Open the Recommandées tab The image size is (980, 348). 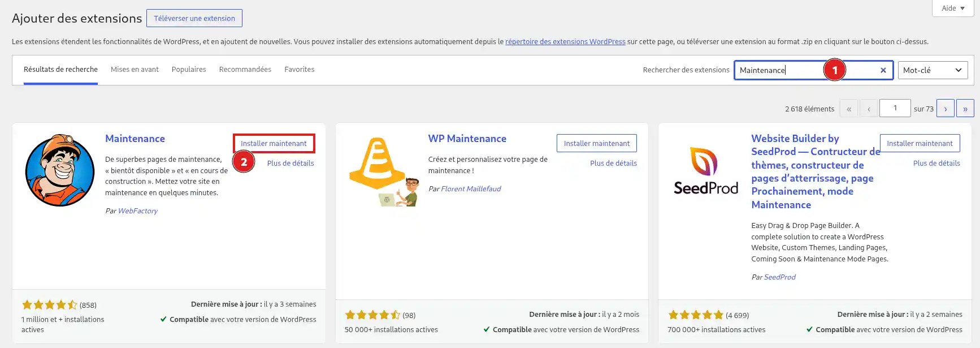(x=245, y=70)
